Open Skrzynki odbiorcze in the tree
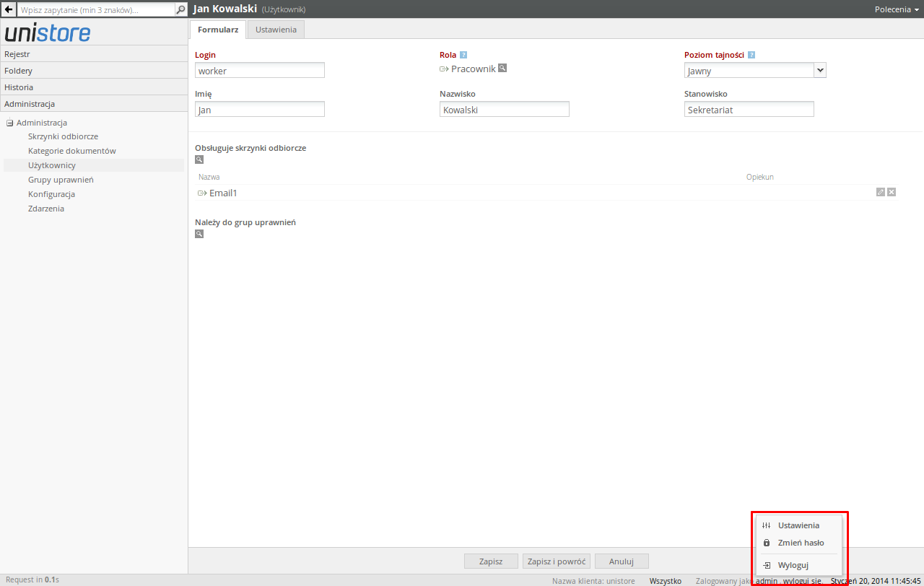 [x=64, y=136]
